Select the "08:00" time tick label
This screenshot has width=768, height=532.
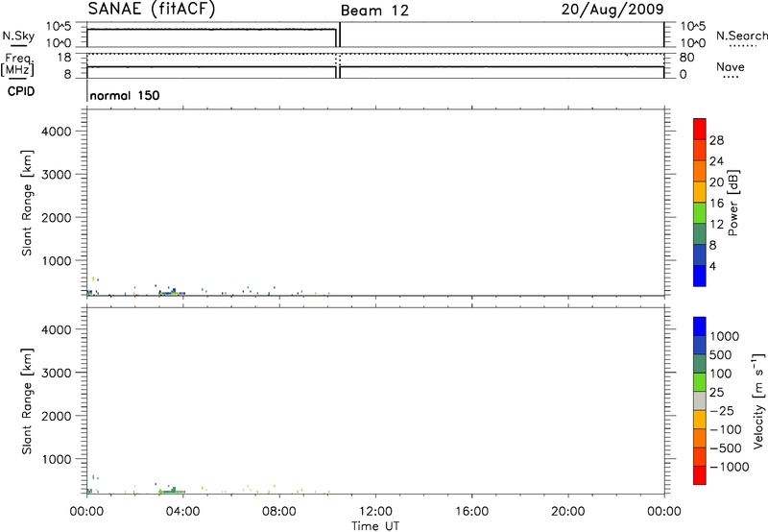[x=279, y=512]
